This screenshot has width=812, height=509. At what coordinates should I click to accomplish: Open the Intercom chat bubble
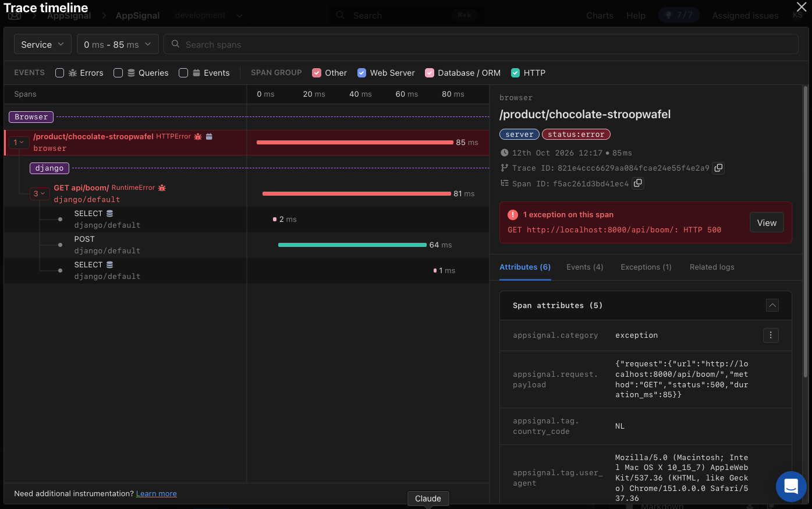pos(791,486)
